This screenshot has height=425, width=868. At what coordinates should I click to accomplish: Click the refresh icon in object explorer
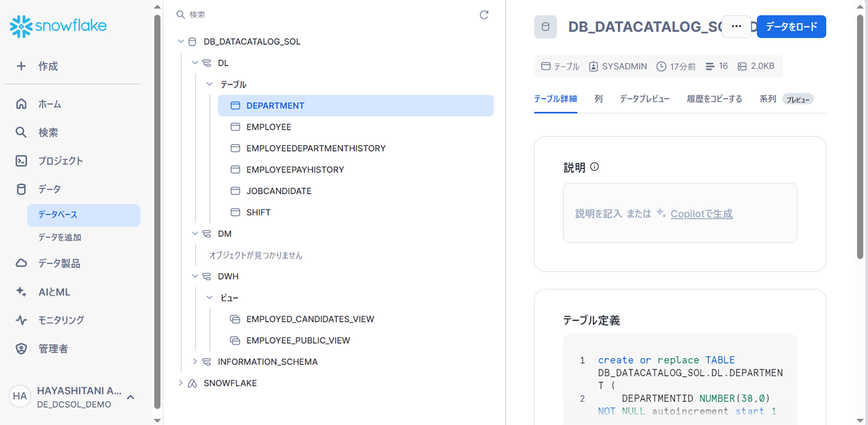click(x=484, y=15)
